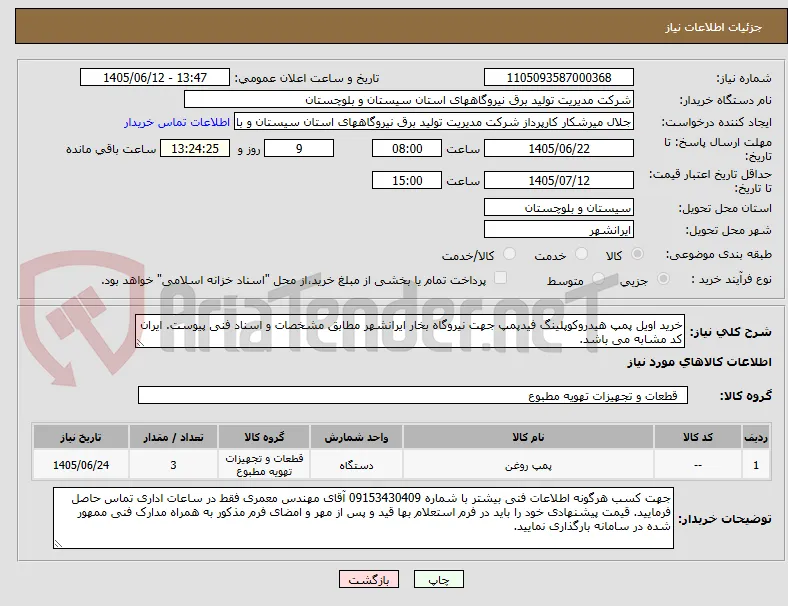Image resolution: width=788 pixels, height=606 pixels.
Task: Click the پمپ روغن item name cell
Action: coord(528,465)
